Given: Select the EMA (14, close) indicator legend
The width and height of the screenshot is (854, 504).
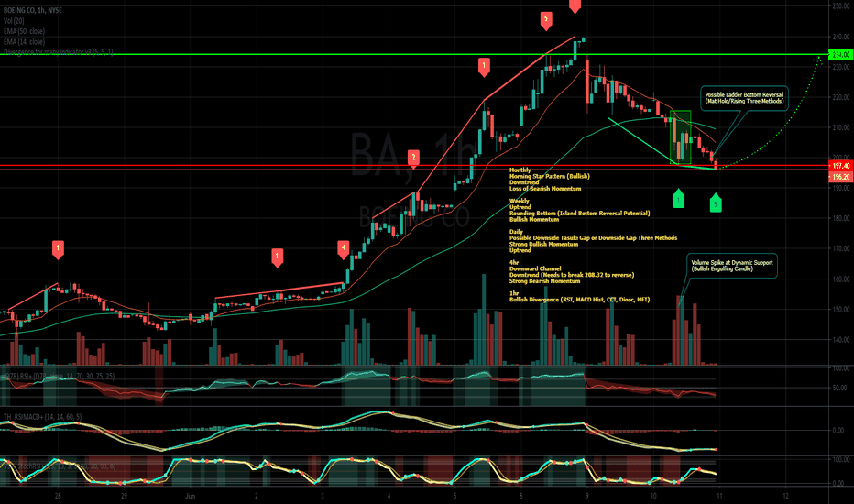Looking at the screenshot, I should point(24,41).
